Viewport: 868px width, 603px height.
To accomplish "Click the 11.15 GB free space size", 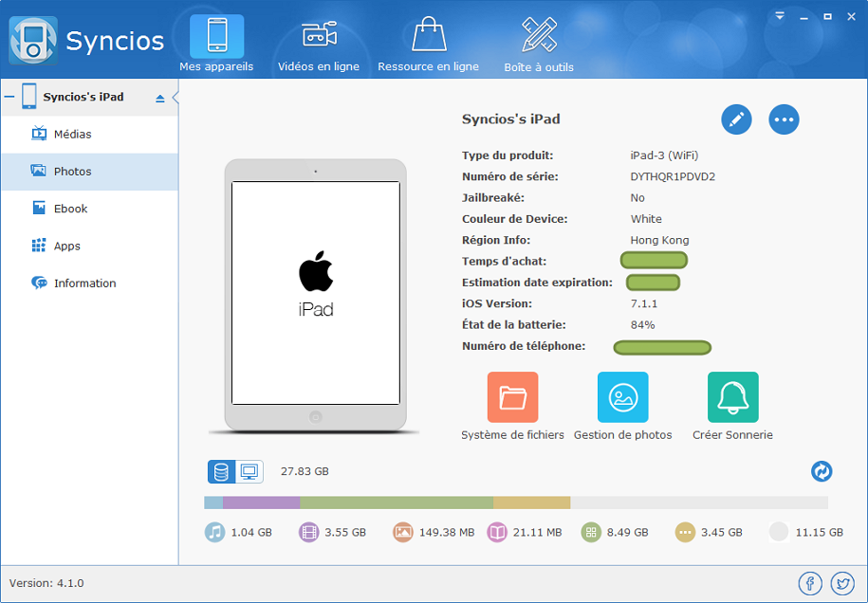I will [820, 532].
